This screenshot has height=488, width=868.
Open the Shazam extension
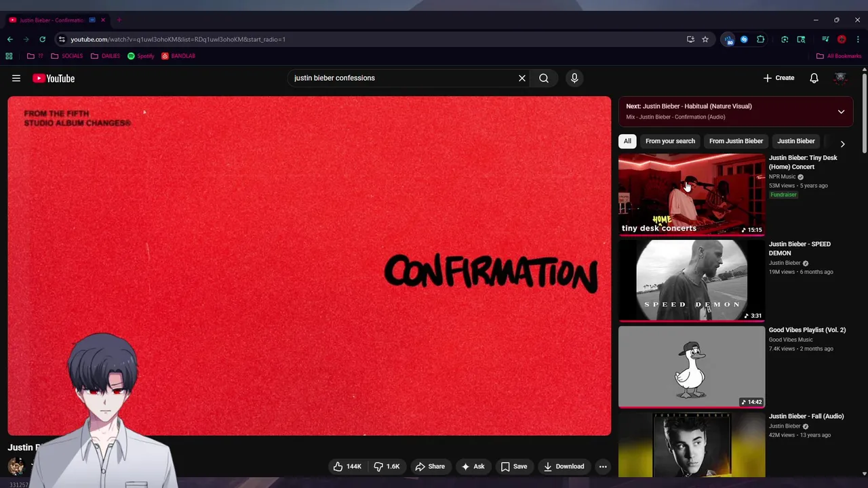[x=744, y=39]
